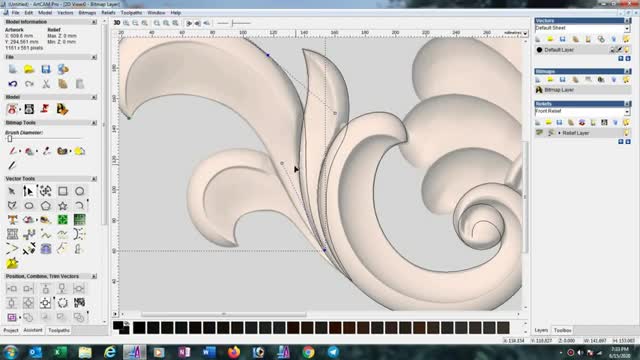Choose the Create Polygon vector tool

(x=46, y=206)
